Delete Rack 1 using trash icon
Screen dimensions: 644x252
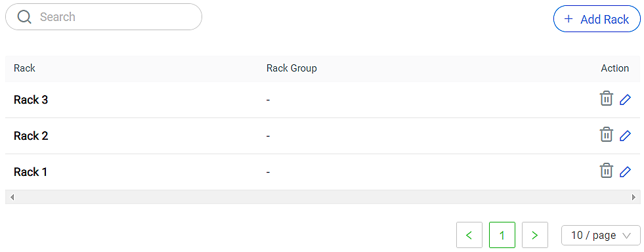(x=606, y=171)
